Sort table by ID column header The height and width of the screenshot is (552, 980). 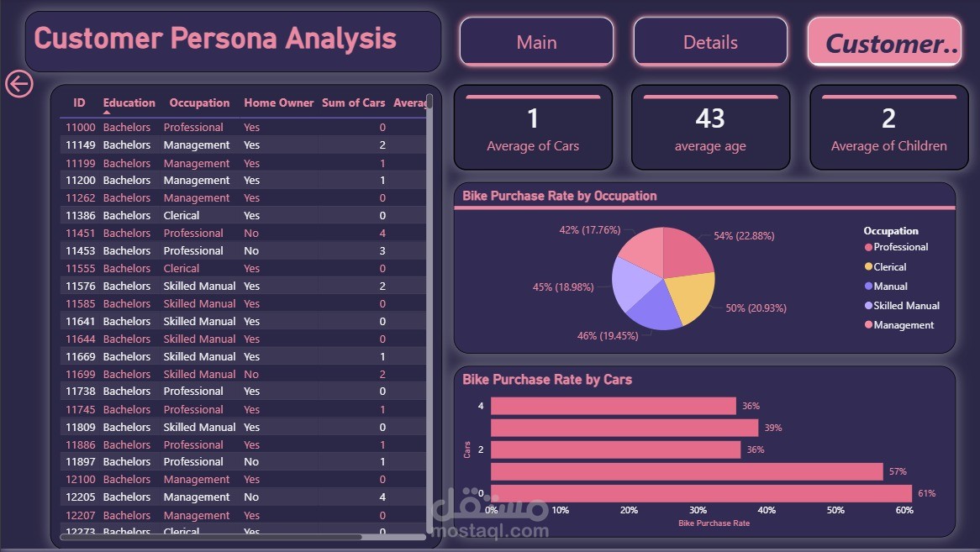pyautogui.click(x=79, y=103)
